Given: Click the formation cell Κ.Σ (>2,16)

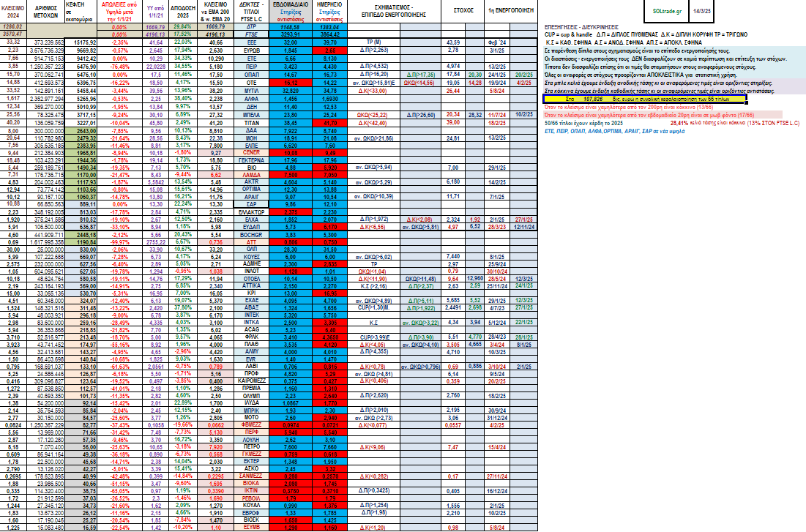Looking at the screenshot, I should coord(373,286).
